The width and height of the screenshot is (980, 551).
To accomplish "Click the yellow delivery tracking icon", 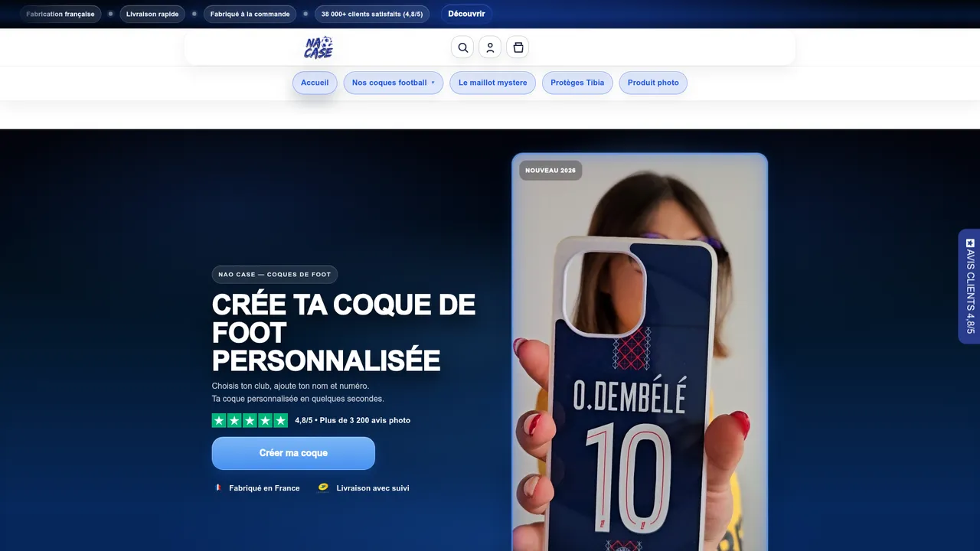I will point(323,487).
